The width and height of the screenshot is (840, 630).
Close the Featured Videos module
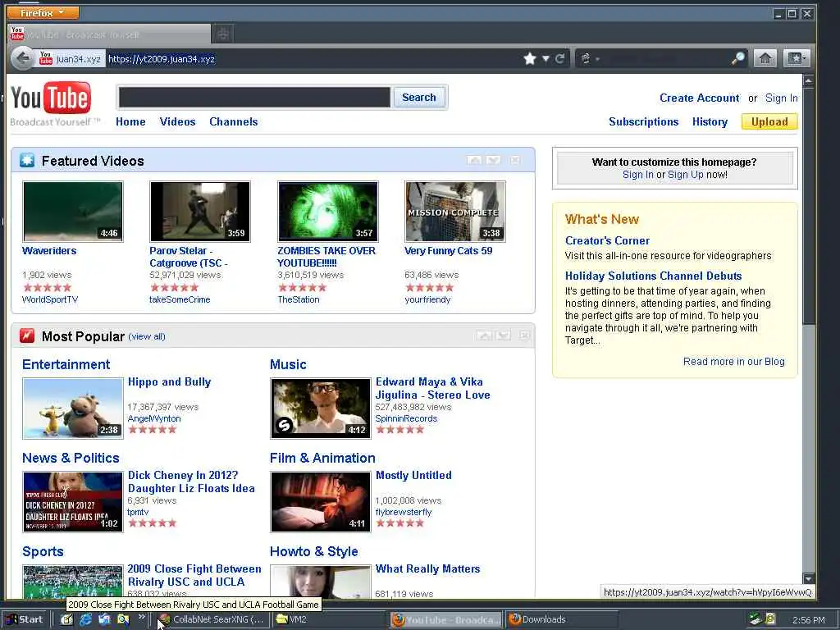point(515,160)
